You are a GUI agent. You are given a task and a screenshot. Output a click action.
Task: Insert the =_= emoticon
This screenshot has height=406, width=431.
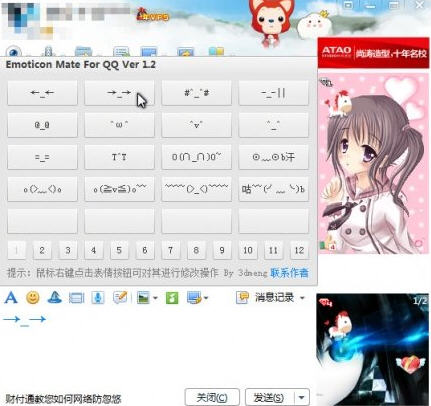pyautogui.click(x=42, y=157)
